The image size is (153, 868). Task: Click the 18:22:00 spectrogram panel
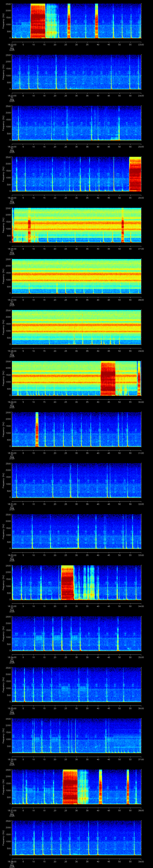pyautogui.click(x=77, y=21)
